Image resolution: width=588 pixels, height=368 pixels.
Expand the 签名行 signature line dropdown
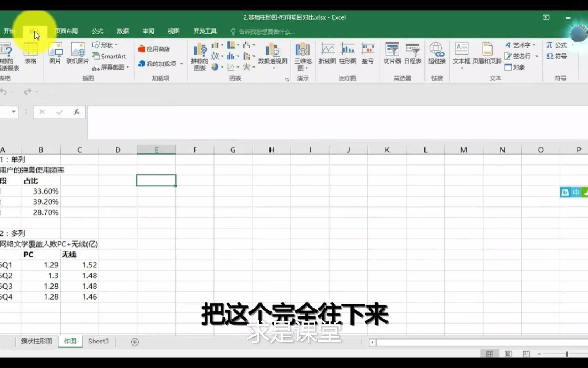(537, 56)
